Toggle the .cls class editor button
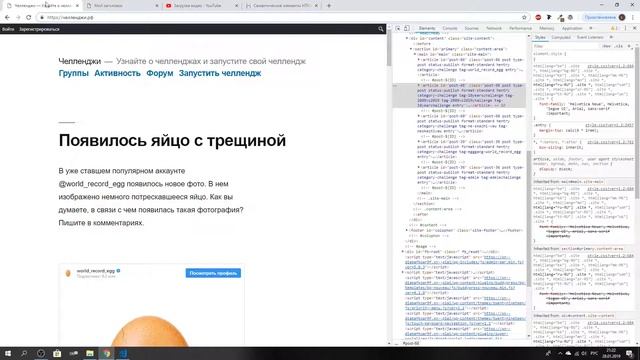 click(619, 46)
